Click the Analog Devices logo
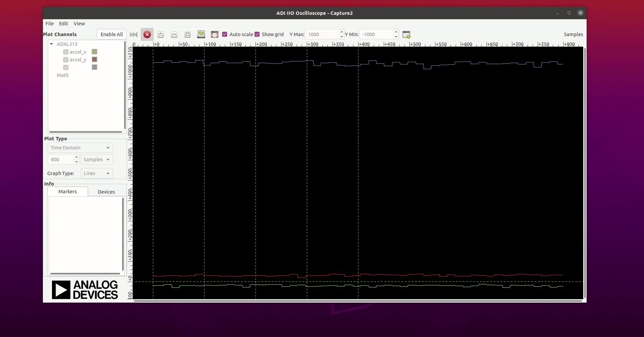The height and width of the screenshot is (337, 644). pyautogui.click(x=85, y=290)
